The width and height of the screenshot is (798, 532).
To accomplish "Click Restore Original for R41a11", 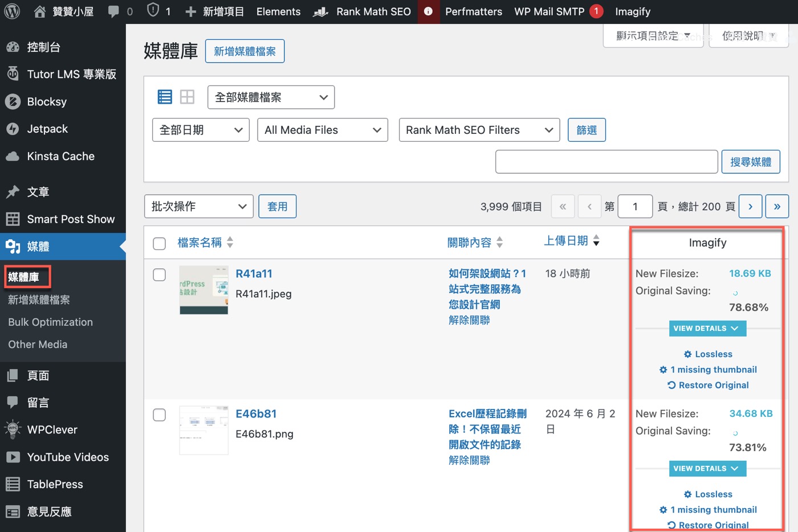I will point(708,385).
